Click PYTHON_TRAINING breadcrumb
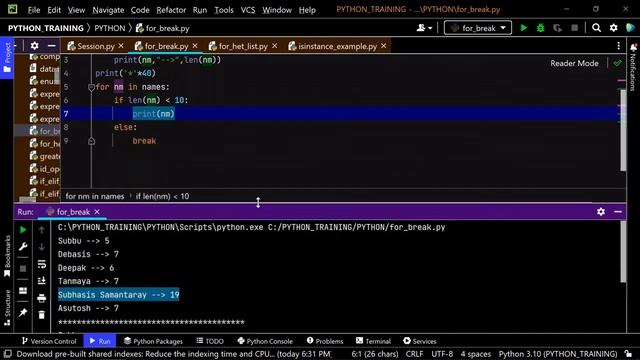Screen dimensions: 640x360 46,28
